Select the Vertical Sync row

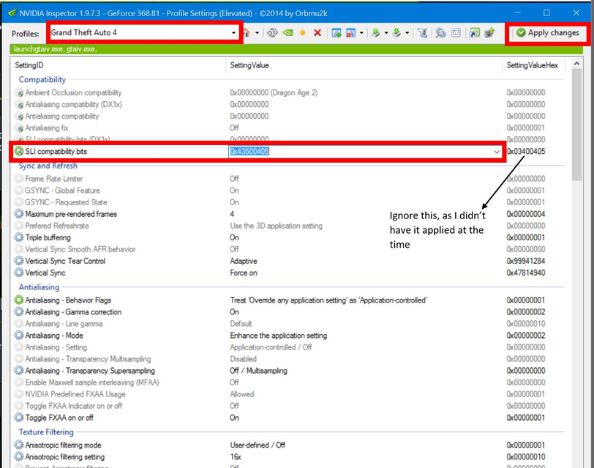click(x=288, y=272)
